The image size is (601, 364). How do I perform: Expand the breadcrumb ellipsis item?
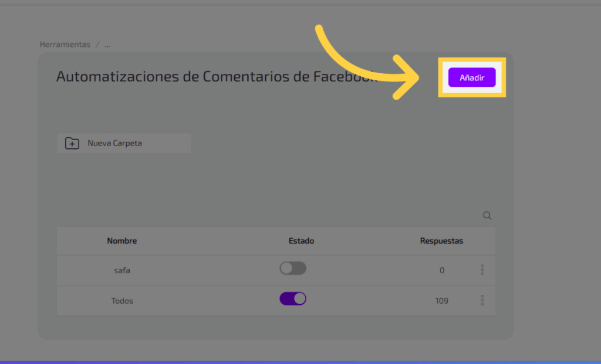pos(107,45)
